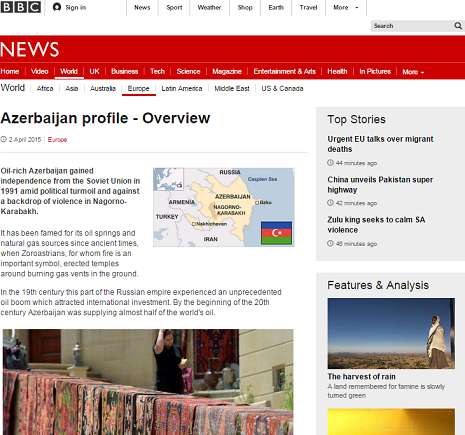
Task: Open Weather in the top bar
Action: click(x=209, y=7)
